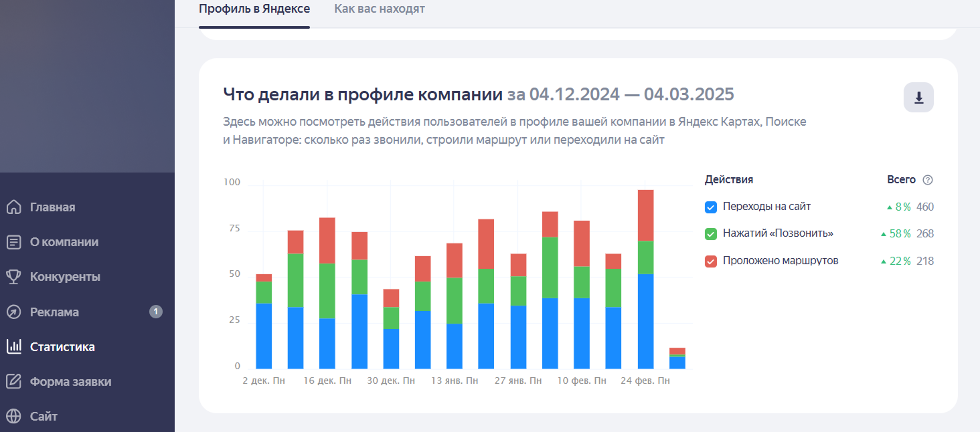Click the 2 дек. Пн axis label
The height and width of the screenshot is (432, 980).
264,381
